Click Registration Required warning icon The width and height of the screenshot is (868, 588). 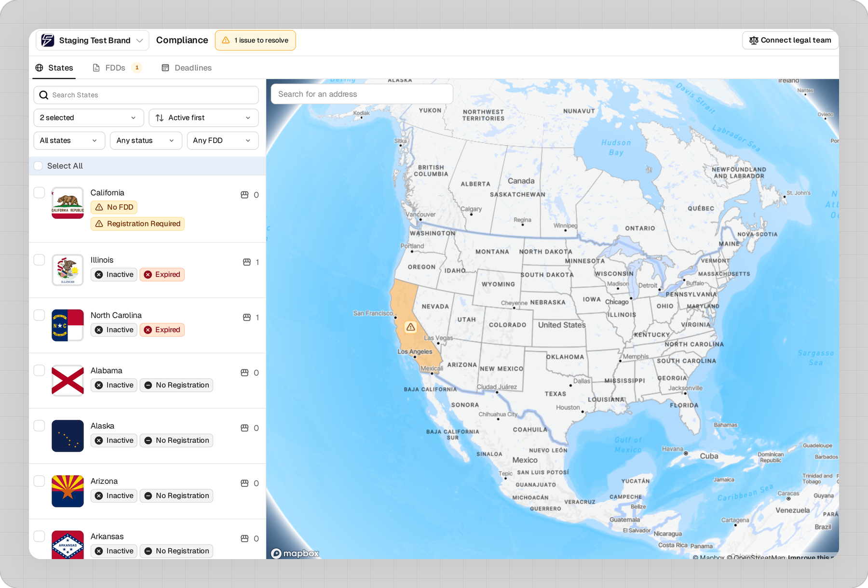(x=99, y=224)
